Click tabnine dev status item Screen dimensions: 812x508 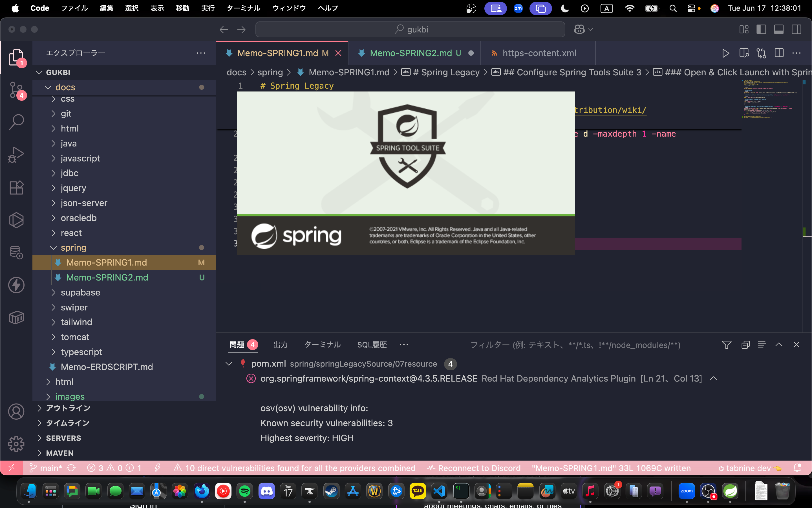[x=750, y=468]
